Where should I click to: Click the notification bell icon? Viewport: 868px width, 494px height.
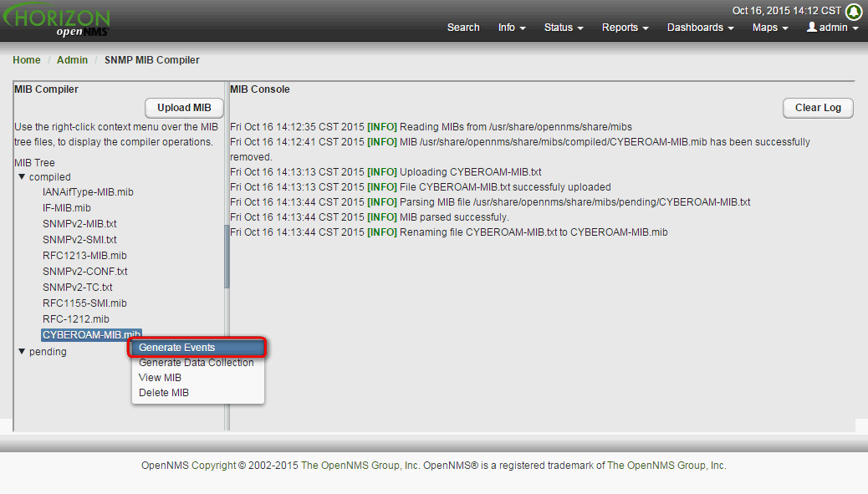point(854,11)
